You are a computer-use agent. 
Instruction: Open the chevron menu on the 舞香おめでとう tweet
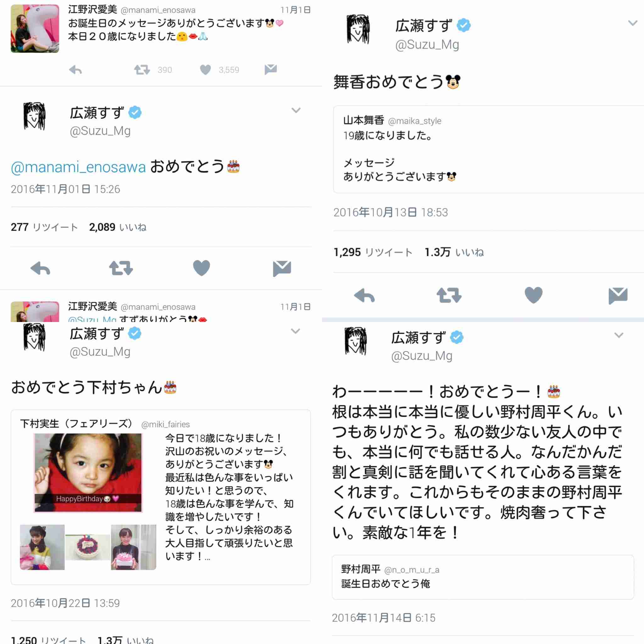(x=633, y=23)
